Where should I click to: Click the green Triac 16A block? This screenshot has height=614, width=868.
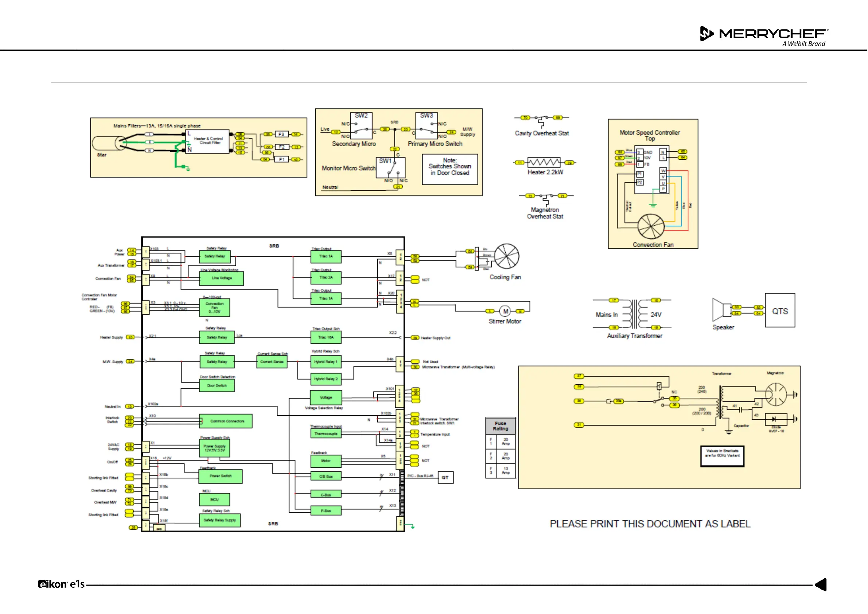[x=326, y=338]
